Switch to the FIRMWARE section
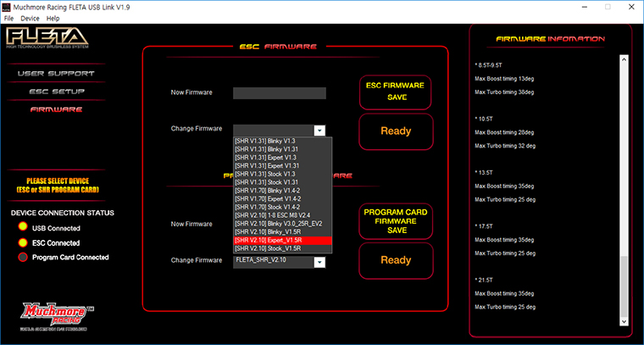 tap(56, 109)
